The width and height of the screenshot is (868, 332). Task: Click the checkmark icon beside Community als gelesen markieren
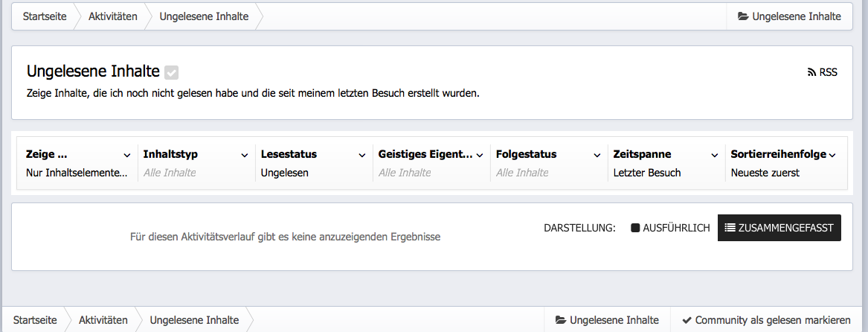pyautogui.click(x=687, y=320)
